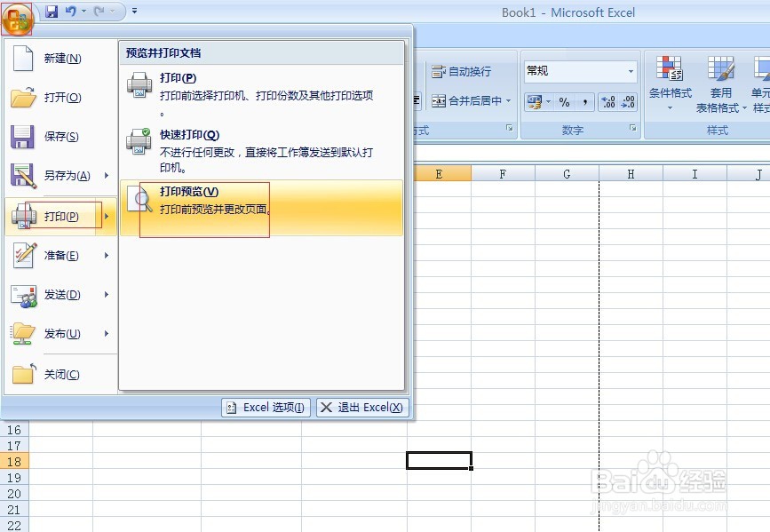Screen dimensions: 770x532
Task: Open the Redo history dropdown arrow
Action: [x=112, y=11]
